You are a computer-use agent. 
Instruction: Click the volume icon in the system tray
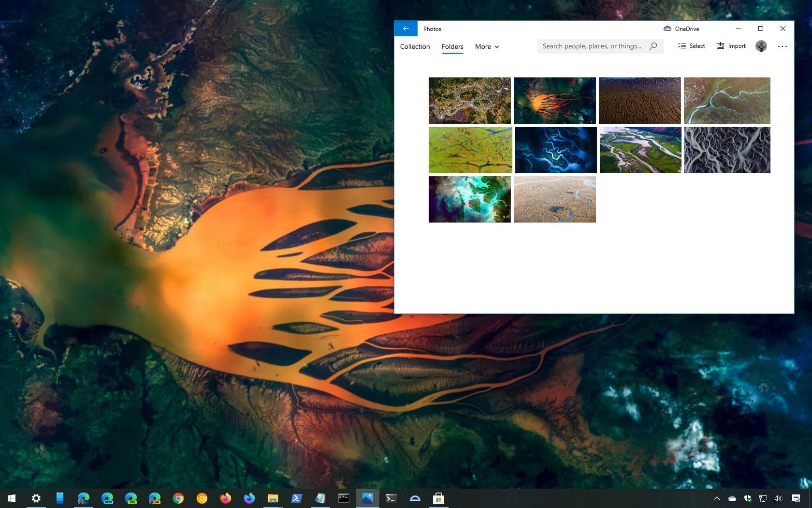778,498
